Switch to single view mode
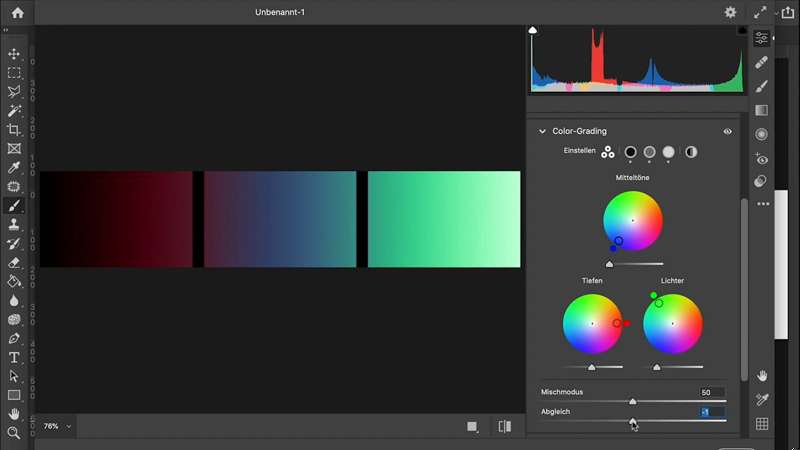The width and height of the screenshot is (800, 450). click(472, 427)
